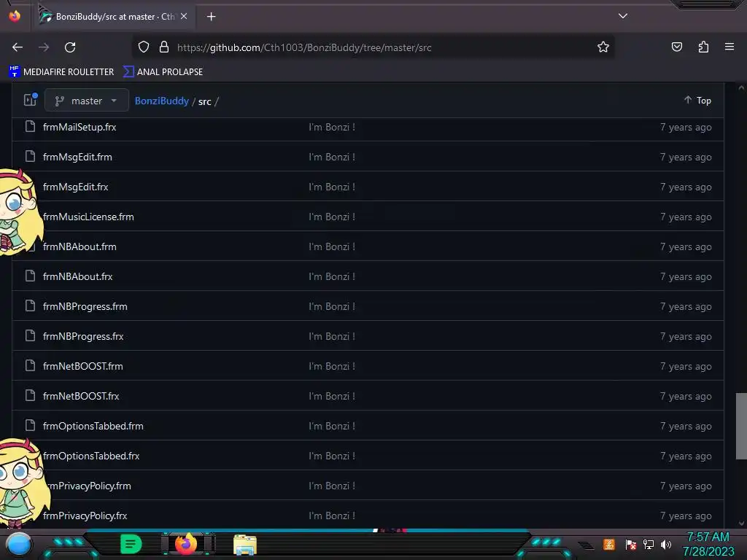Open File Explorer from taskbar
The width and height of the screenshot is (747, 560).
pos(245,545)
